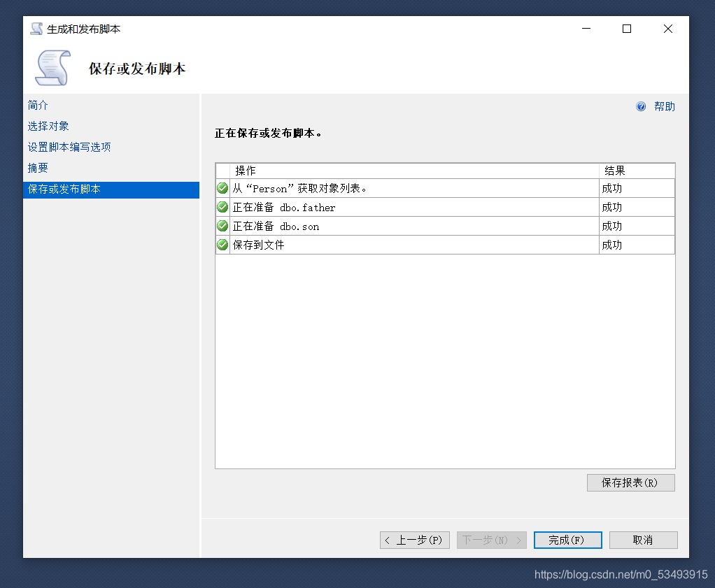Click the 上一步(P) button
715x588 pixels.
pos(414,540)
